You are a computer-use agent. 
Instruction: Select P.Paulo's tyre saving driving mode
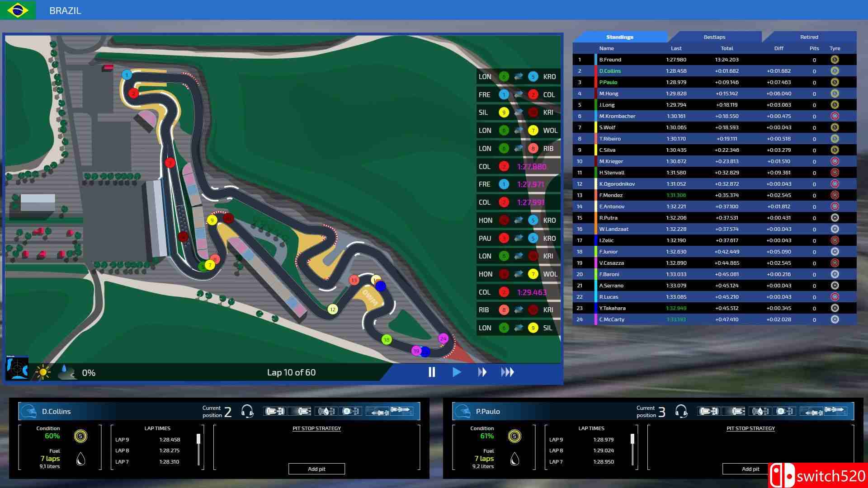click(784, 411)
